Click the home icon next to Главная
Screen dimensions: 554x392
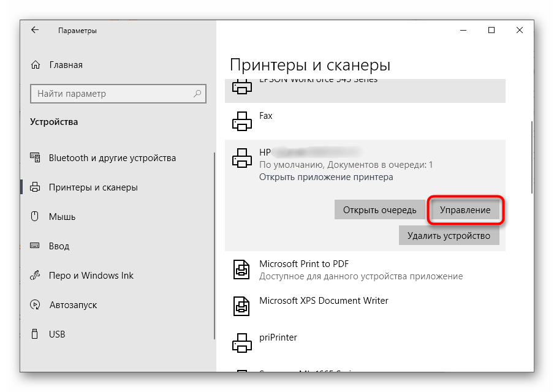click(35, 64)
